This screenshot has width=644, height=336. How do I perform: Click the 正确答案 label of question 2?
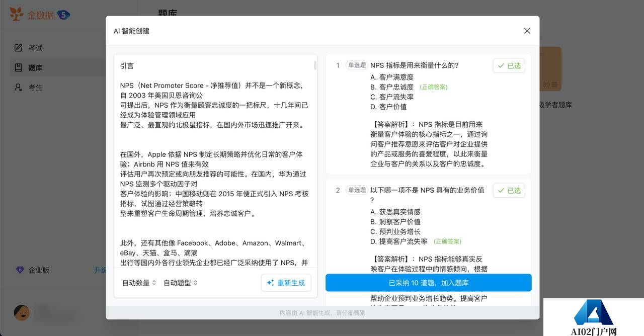447,241
